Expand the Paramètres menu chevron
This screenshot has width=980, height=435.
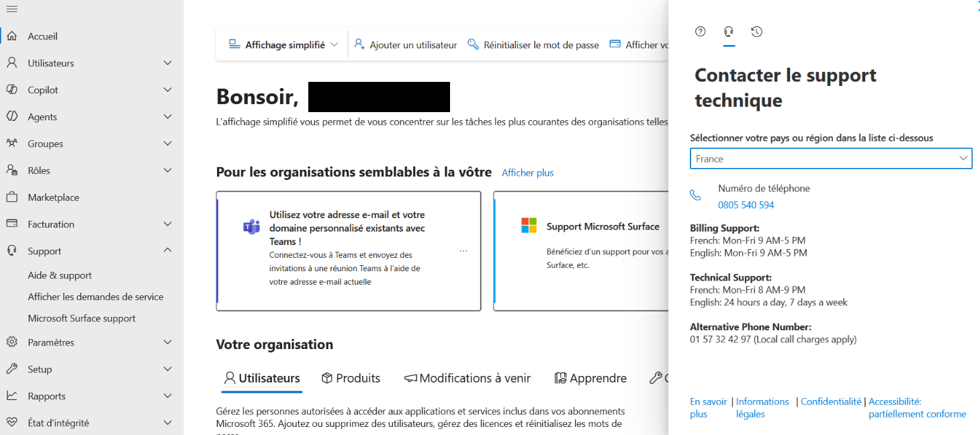[168, 342]
